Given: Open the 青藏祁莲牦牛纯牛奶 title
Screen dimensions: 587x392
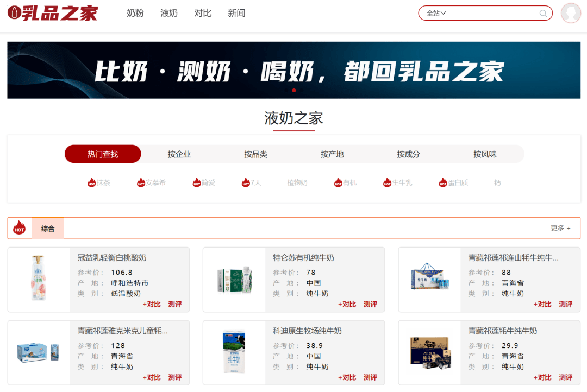Looking at the screenshot, I should [503, 331].
